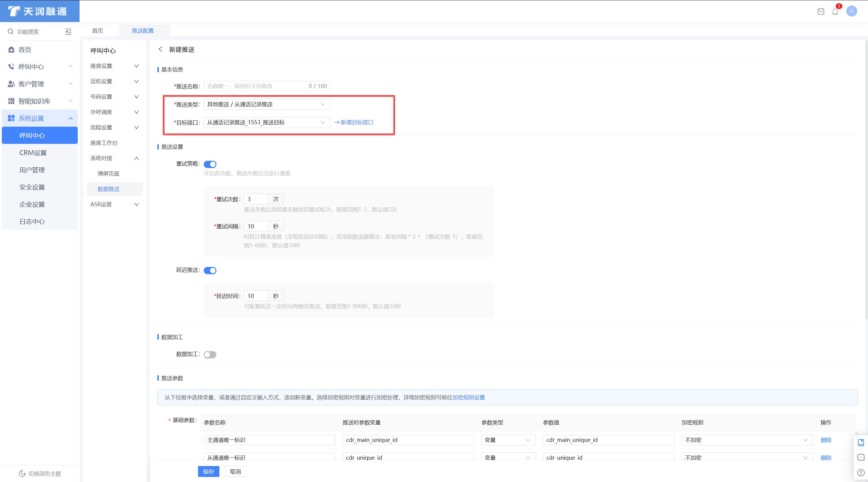
Task: Open 安全设置 in sidebar
Action: point(40,187)
